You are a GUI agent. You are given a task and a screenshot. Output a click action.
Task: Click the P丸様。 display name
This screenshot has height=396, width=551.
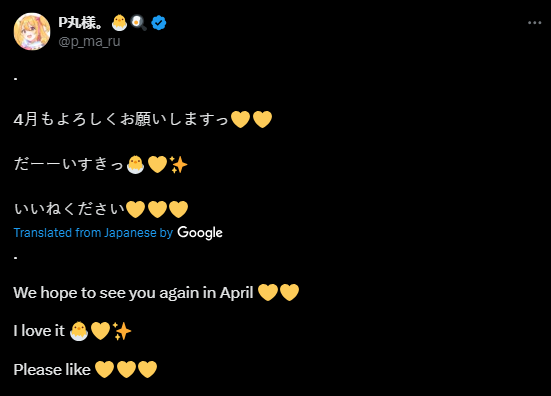(80, 22)
